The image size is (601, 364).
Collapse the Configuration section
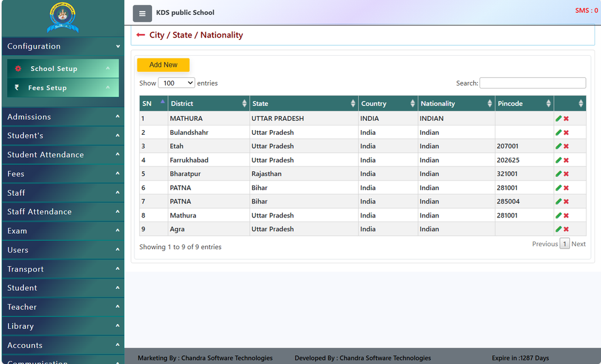pos(63,46)
